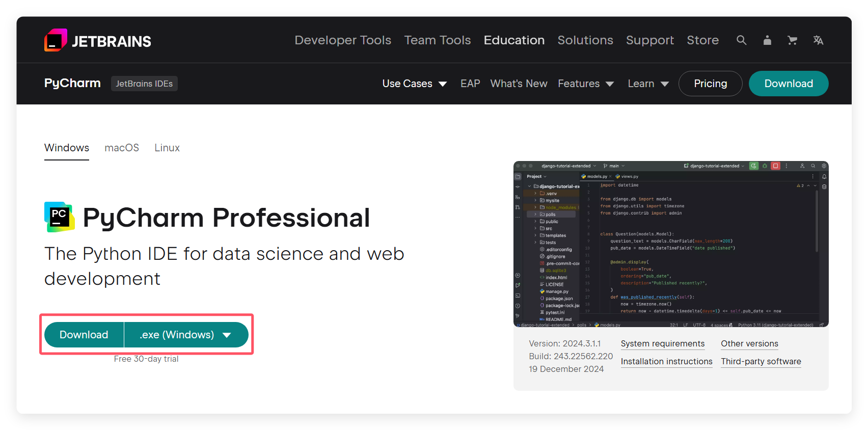Click the Free 30-day trial text
The width and height of the screenshot is (868, 430).
(146, 359)
